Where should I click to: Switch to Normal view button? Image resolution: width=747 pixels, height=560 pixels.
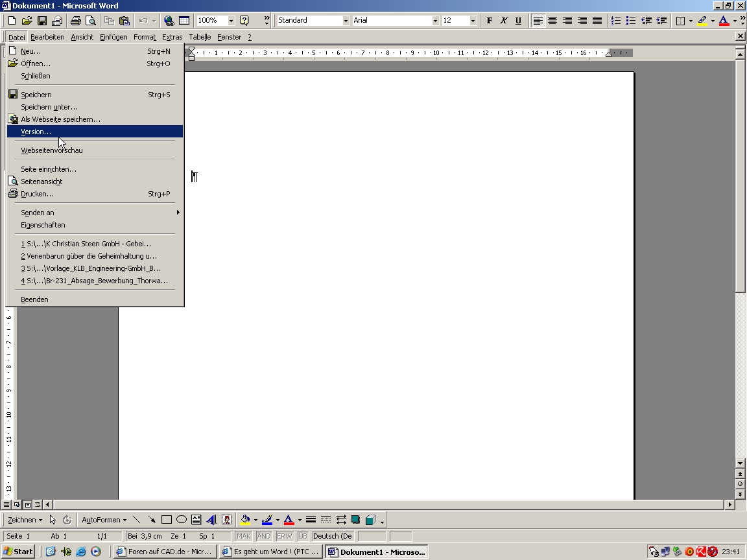point(6,504)
